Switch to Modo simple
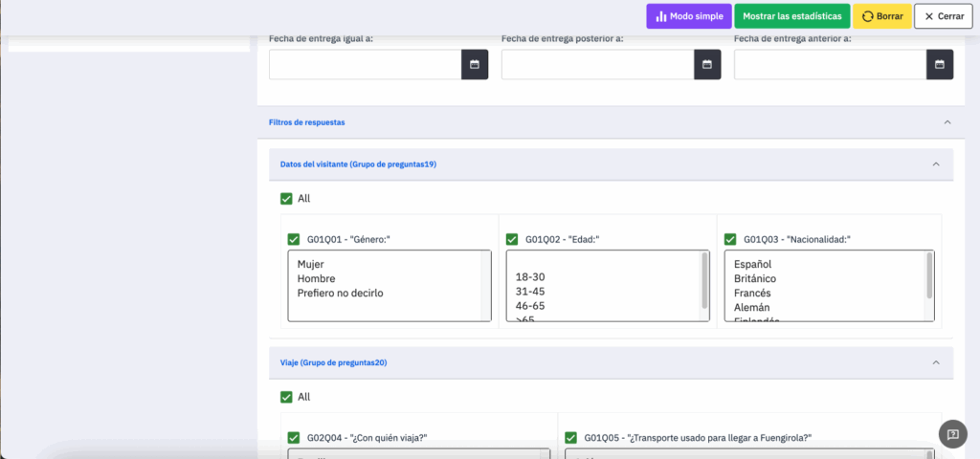This screenshot has height=459, width=980. [x=688, y=16]
